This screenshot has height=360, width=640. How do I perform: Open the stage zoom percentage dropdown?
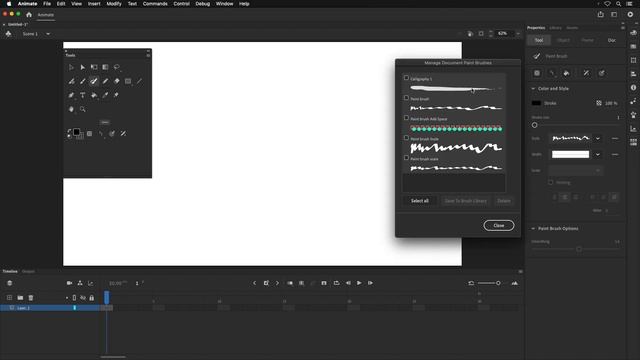point(518,33)
